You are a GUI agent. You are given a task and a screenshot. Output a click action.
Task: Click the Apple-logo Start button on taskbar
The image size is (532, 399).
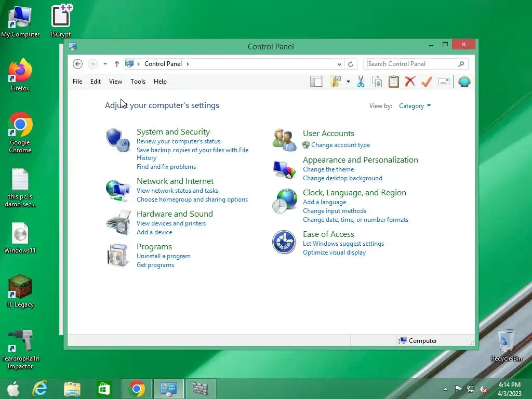pyautogui.click(x=13, y=389)
